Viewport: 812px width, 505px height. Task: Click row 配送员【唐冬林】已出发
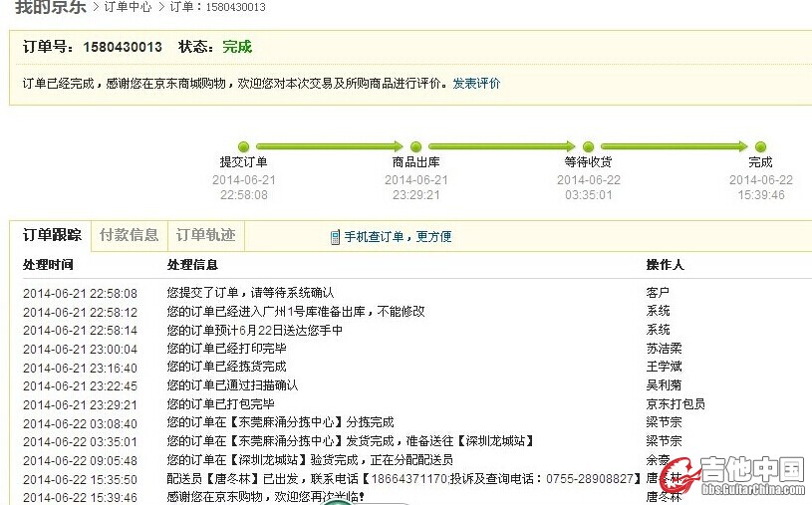tap(405, 478)
